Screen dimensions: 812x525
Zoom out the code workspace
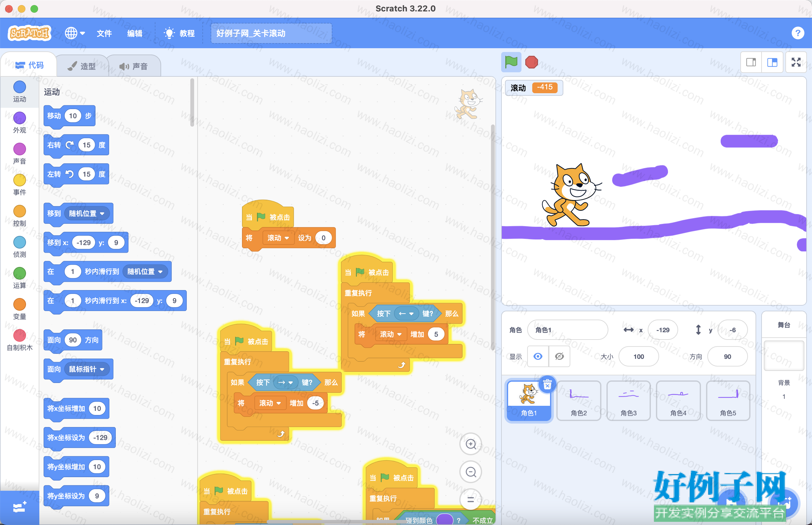pos(471,472)
